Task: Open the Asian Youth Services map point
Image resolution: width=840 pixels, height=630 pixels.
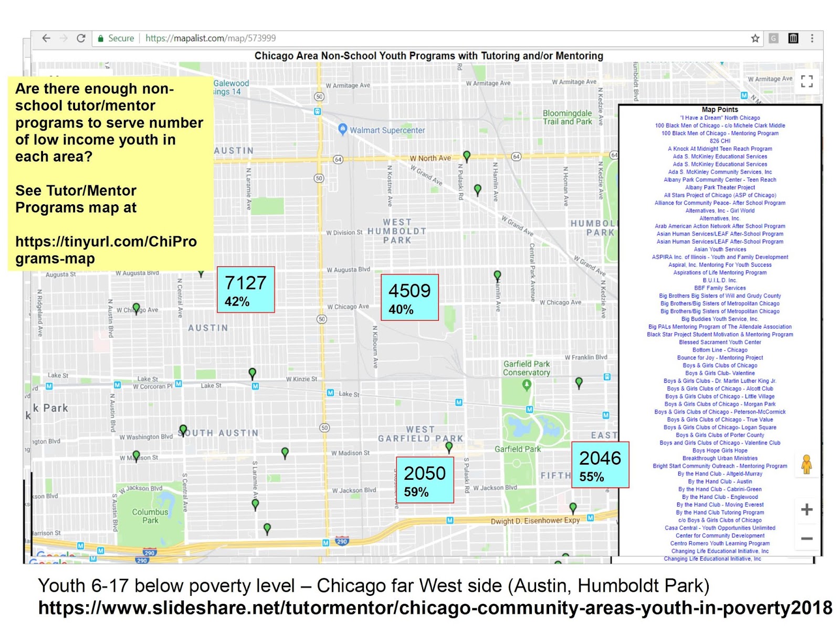Action: point(720,249)
